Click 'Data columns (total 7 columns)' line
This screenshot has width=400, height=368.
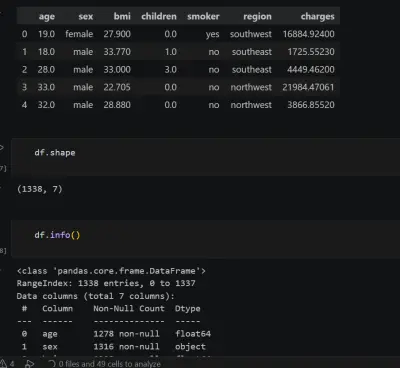pos(95,296)
